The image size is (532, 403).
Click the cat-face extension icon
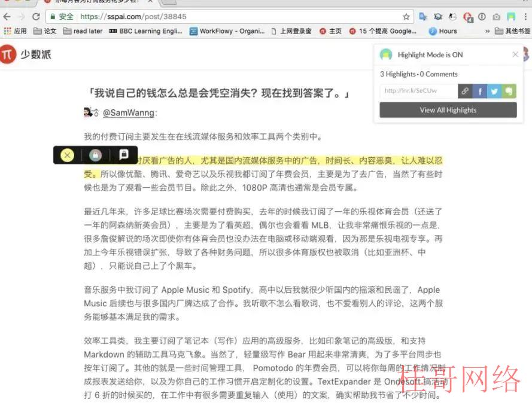point(452,17)
